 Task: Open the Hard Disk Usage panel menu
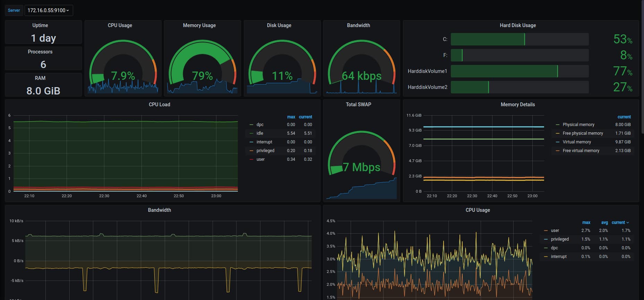(x=517, y=25)
